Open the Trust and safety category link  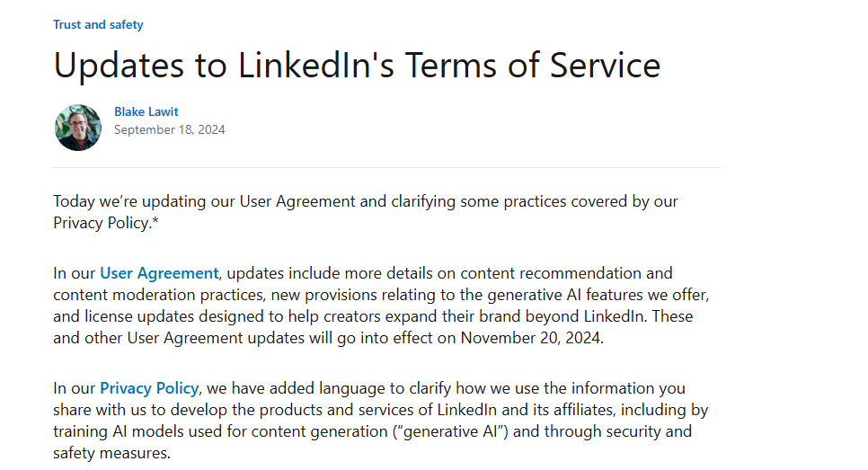tap(98, 25)
